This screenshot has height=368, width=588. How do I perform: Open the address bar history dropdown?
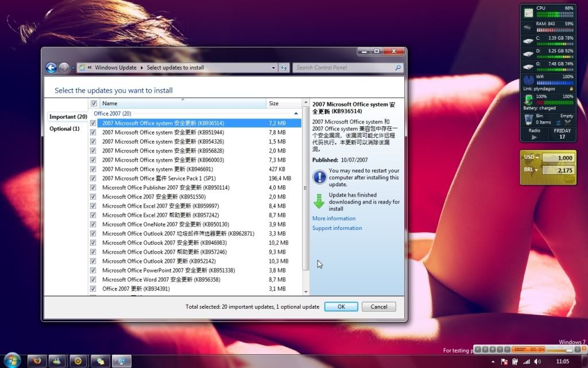[x=274, y=67]
